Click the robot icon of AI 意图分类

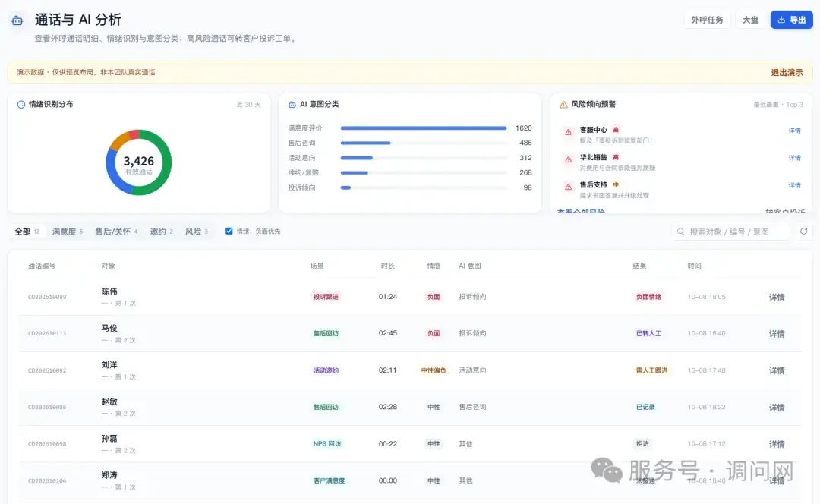(x=292, y=105)
